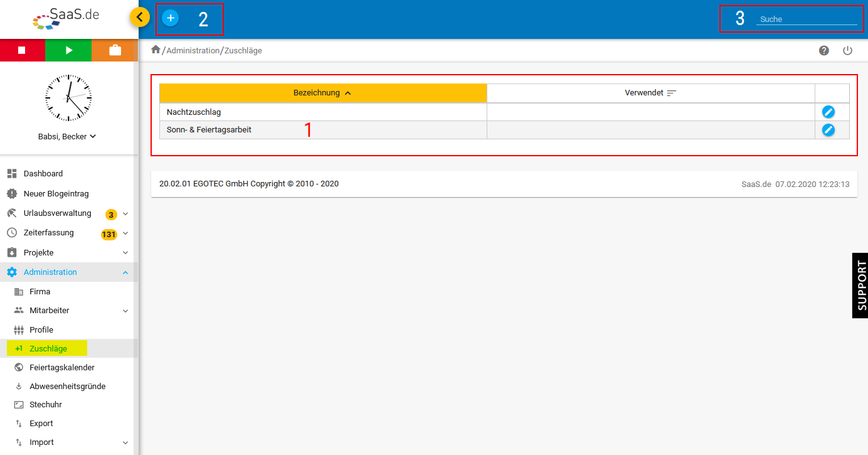Click the Administration gear icon
The image size is (868, 455).
pos(12,272)
